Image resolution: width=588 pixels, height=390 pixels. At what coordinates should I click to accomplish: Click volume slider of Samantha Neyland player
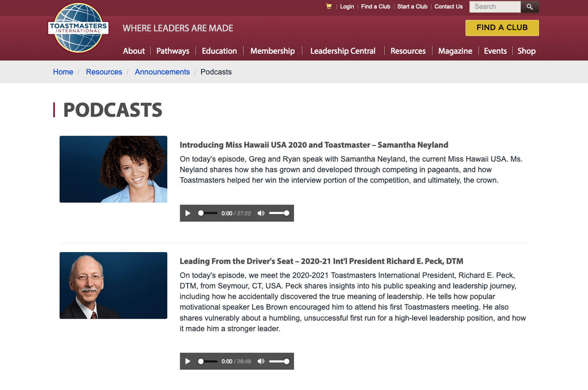[279, 213]
